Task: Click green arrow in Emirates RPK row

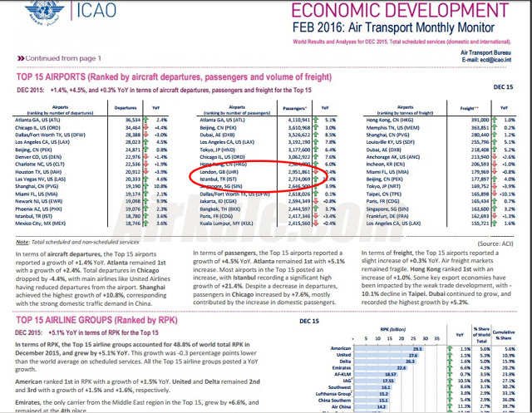Action: (451, 368)
